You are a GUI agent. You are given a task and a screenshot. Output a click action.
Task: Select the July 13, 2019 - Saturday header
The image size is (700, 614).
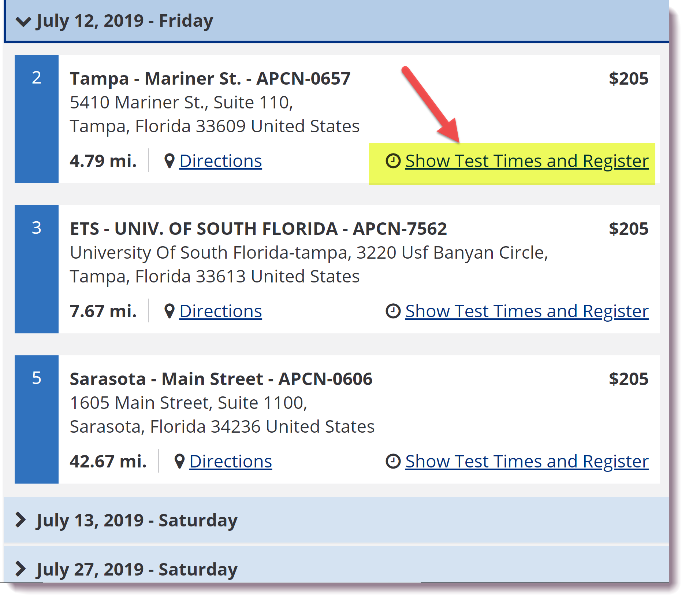tap(336, 520)
